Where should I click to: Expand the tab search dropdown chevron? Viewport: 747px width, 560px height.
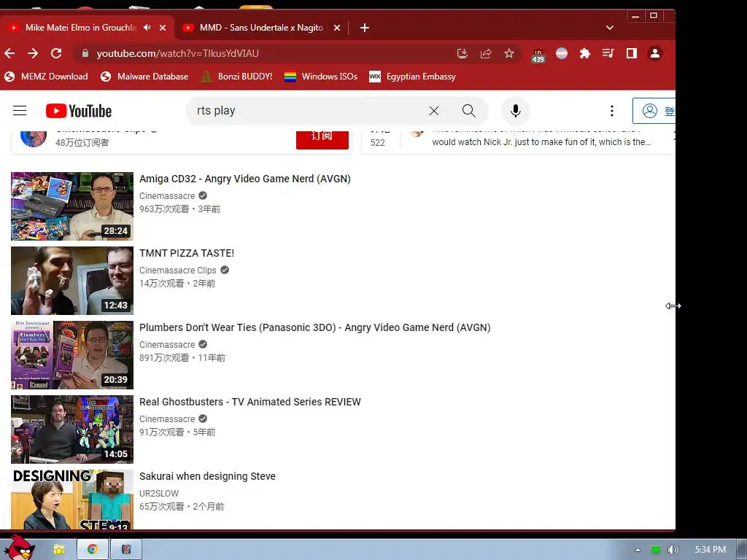[x=609, y=28]
